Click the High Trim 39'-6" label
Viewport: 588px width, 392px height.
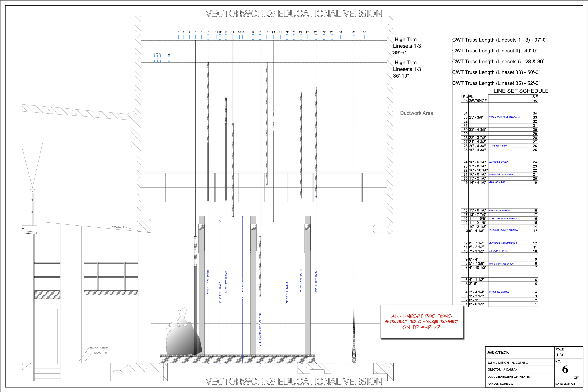click(x=407, y=46)
